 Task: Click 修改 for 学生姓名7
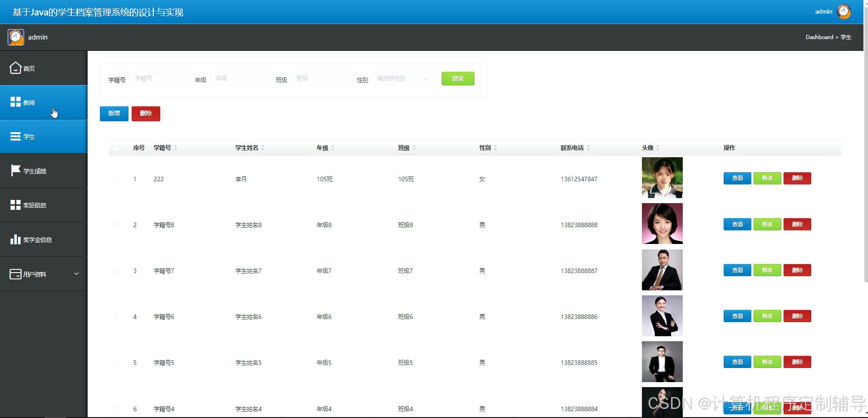[767, 270]
